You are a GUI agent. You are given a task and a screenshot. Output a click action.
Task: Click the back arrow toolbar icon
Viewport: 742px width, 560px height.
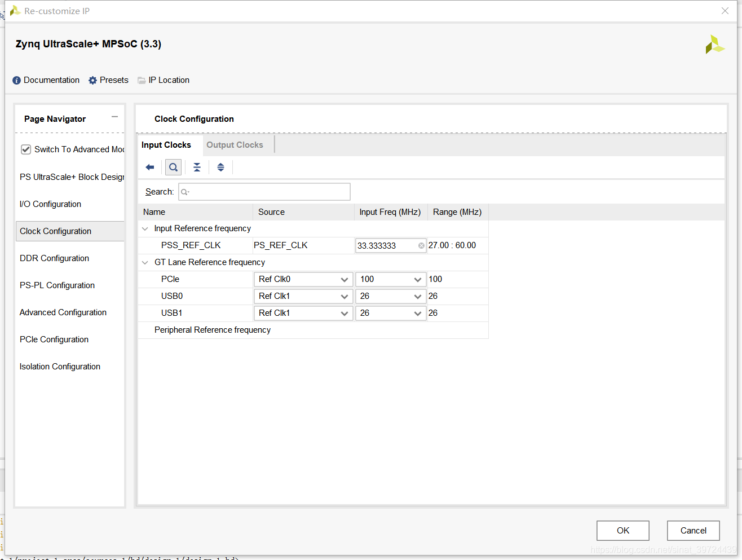click(150, 167)
